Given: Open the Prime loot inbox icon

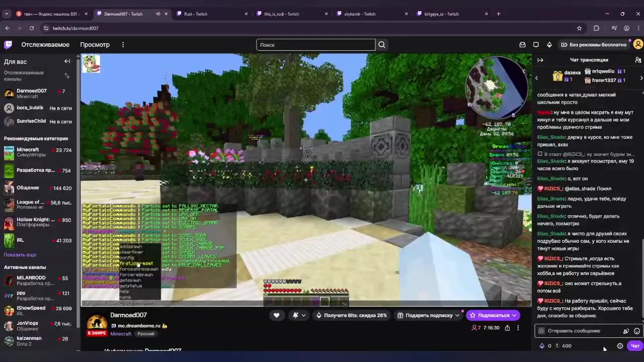Looking at the screenshot, I should (522, 45).
